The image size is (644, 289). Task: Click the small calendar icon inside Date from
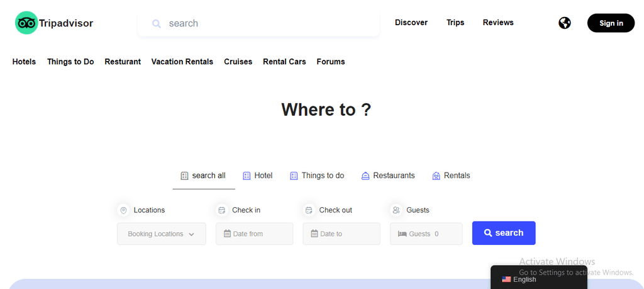point(227,234)
